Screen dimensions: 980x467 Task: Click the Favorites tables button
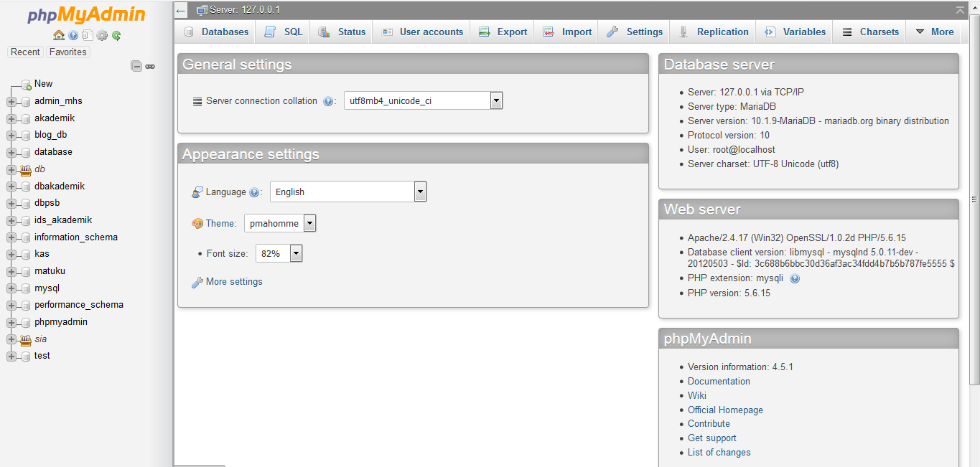(67, 52)
